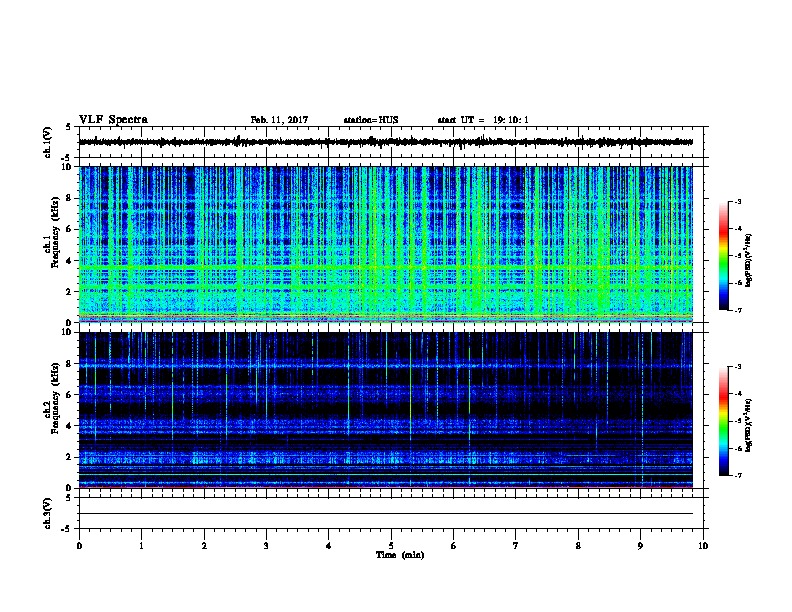
Task: Click inside the ch.1 spectrogram panel
Action: click(386, 244)
